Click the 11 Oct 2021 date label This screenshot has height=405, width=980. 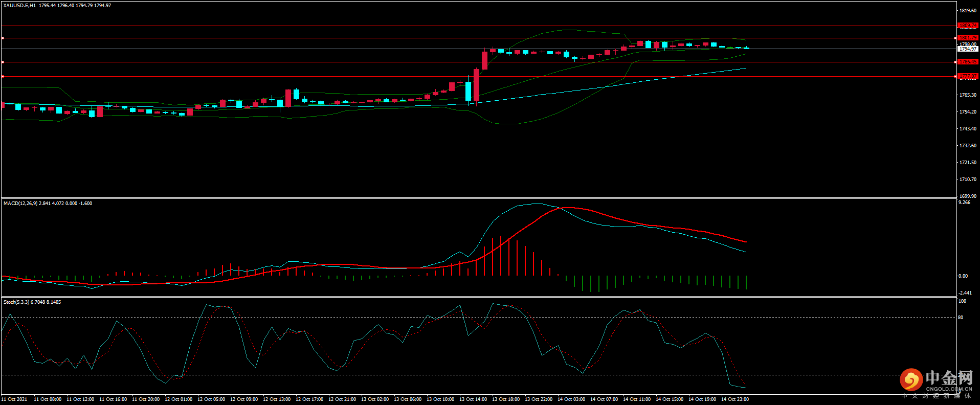(x=14, y=399)
